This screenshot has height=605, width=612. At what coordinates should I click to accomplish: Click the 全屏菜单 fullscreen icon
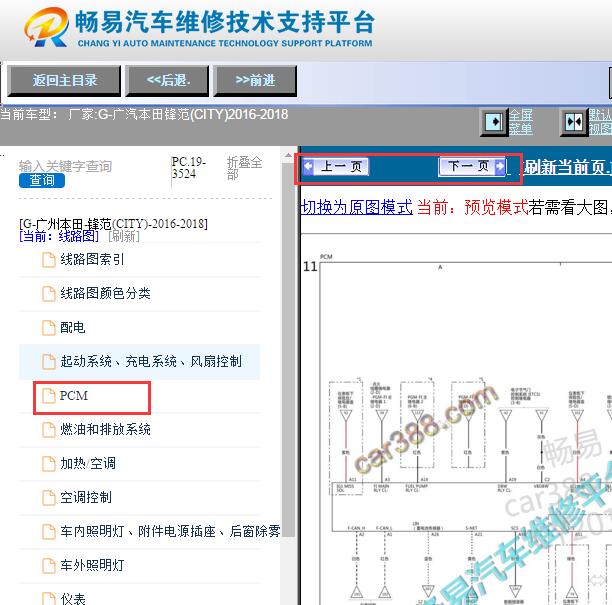[x=494, y=122]
